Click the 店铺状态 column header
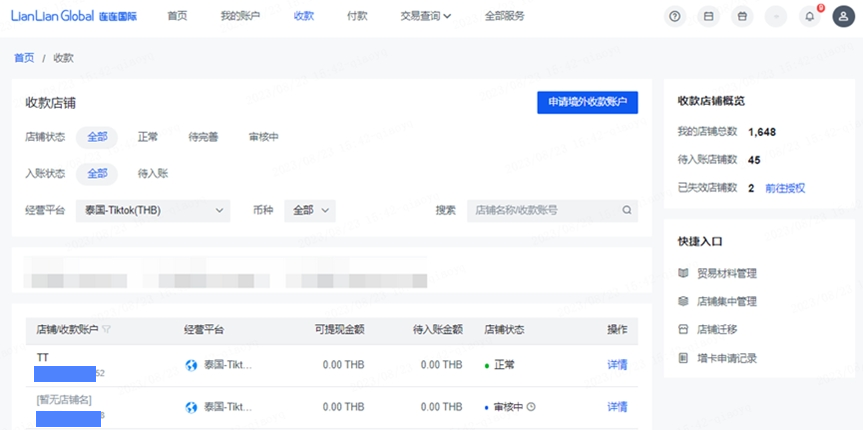This screenshot has width=863, height=430. pyautogui.click(x=504, y=330)
